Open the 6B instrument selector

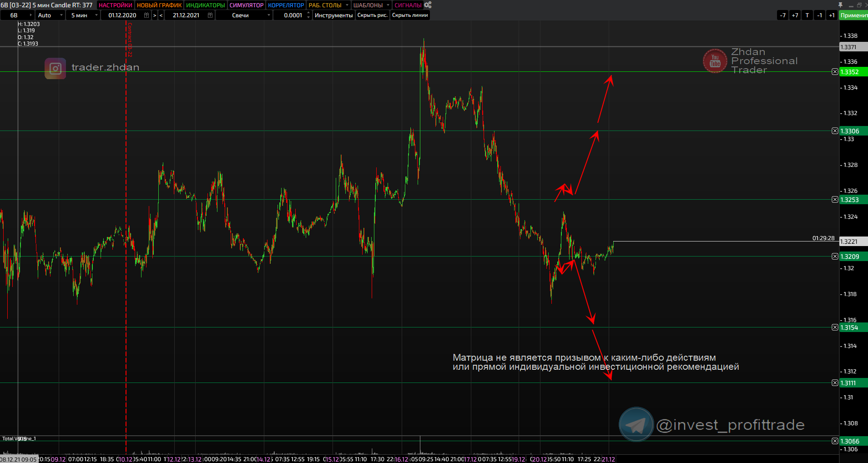(17, 15)
